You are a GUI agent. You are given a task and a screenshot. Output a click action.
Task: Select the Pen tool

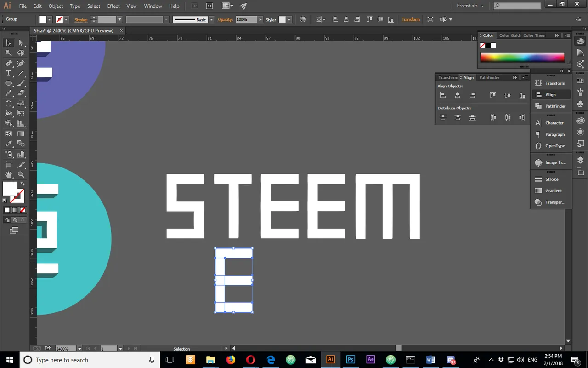tap(8, 63)
